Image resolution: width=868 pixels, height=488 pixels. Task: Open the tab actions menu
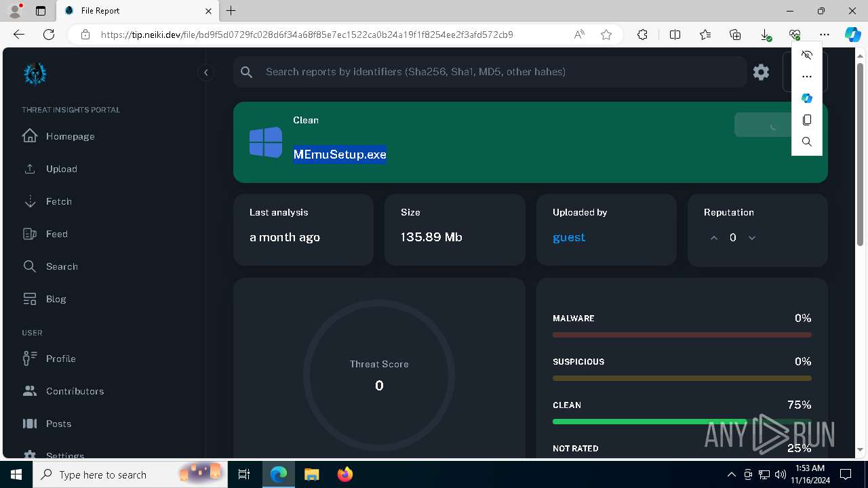coord(41,11)
